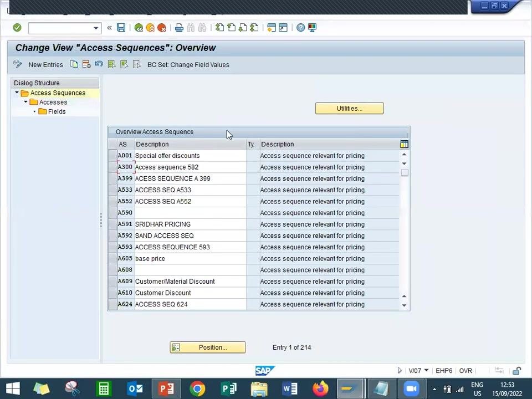Open the Help question mark icon
Image resolution: width=532 pixels, height=399 pixels.
point(300,28)
